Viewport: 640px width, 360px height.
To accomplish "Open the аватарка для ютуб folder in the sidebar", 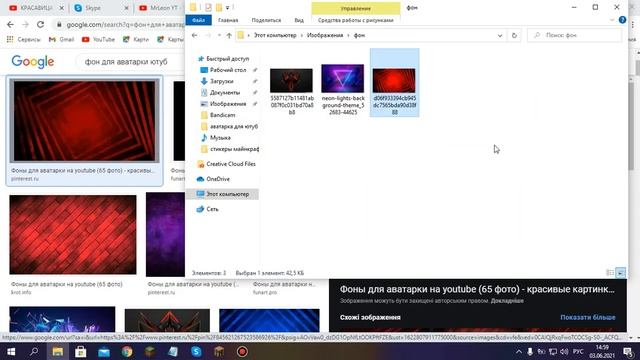I will [x=233, y=127].
